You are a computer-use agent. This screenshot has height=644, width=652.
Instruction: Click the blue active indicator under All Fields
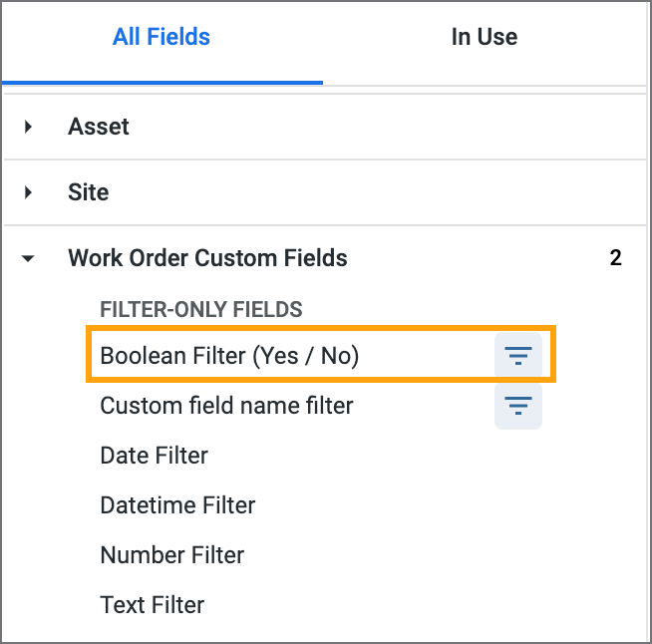pyautogui.click(x=163, y=83)
